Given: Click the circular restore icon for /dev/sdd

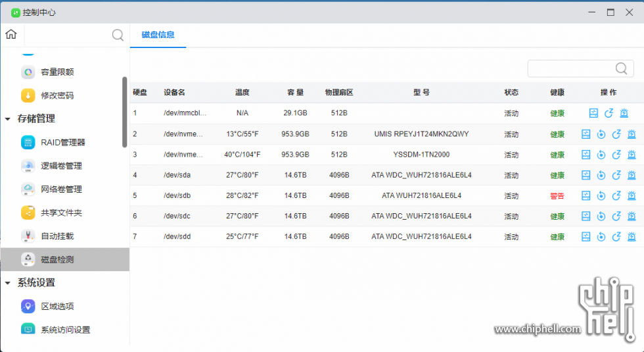Looking at the screenshot, I should (x=601, y=237).
